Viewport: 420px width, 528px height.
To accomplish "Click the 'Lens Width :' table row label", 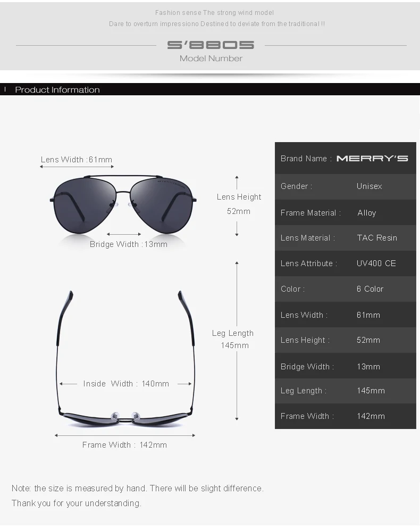I will (304, 315).
